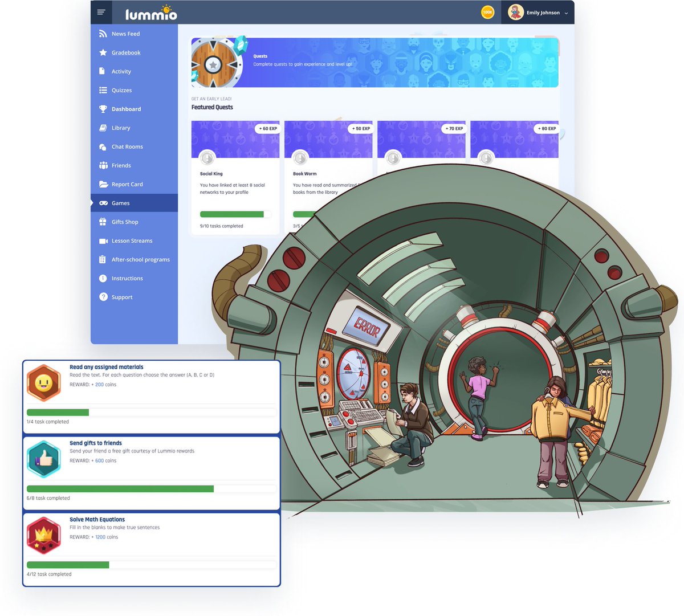Expand the Emily Johnson account dropdown arrow
The image size is (684, 616).
(566, 13)
